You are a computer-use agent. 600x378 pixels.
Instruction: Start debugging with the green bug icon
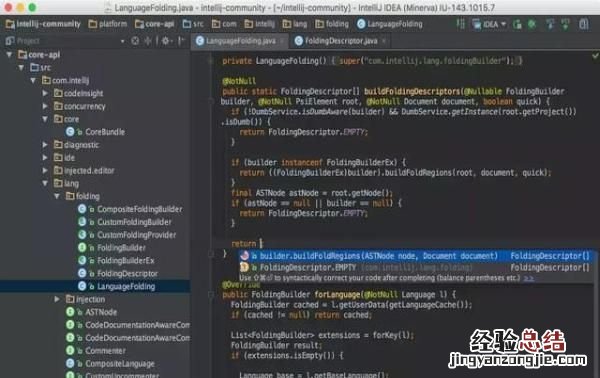pyautogui.click(x=532, y=24)
